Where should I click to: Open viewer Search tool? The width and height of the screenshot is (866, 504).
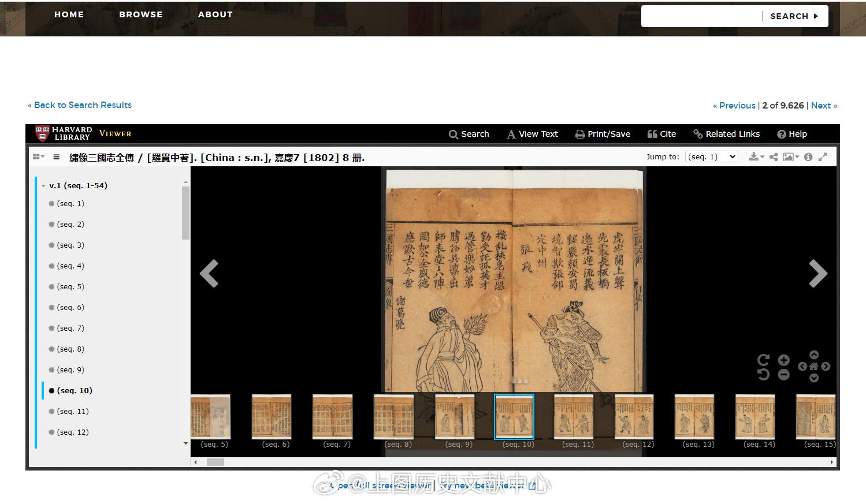(469, 134)
